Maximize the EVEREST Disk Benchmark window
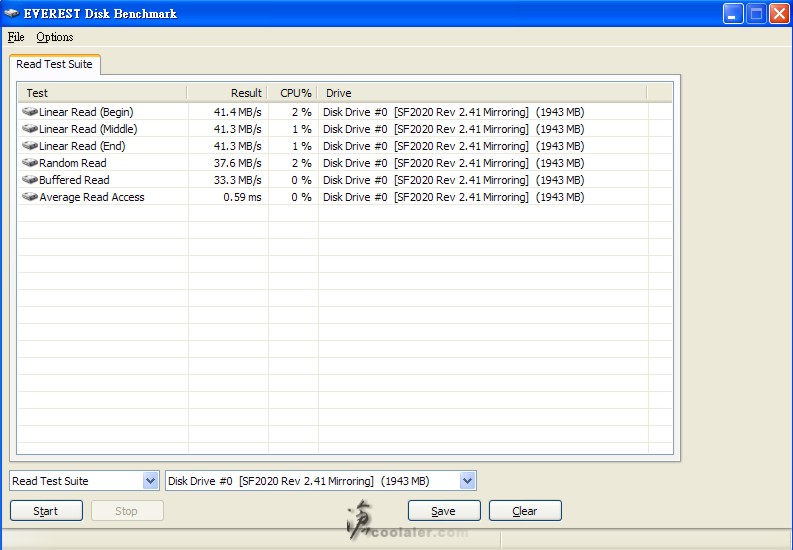 (756, 14)
